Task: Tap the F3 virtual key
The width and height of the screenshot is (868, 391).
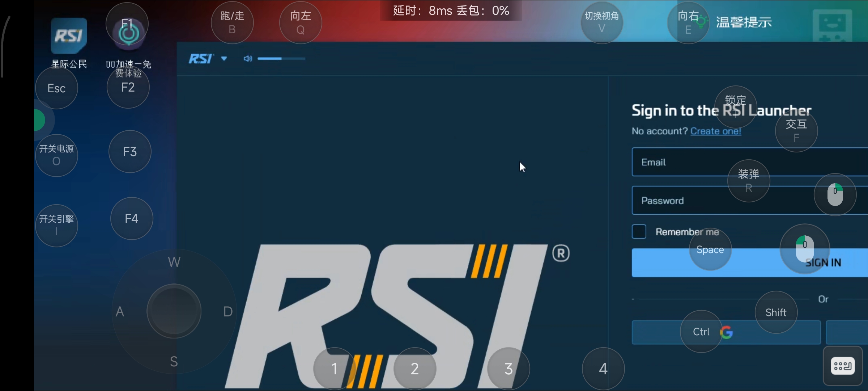Action: pos(130,151)
